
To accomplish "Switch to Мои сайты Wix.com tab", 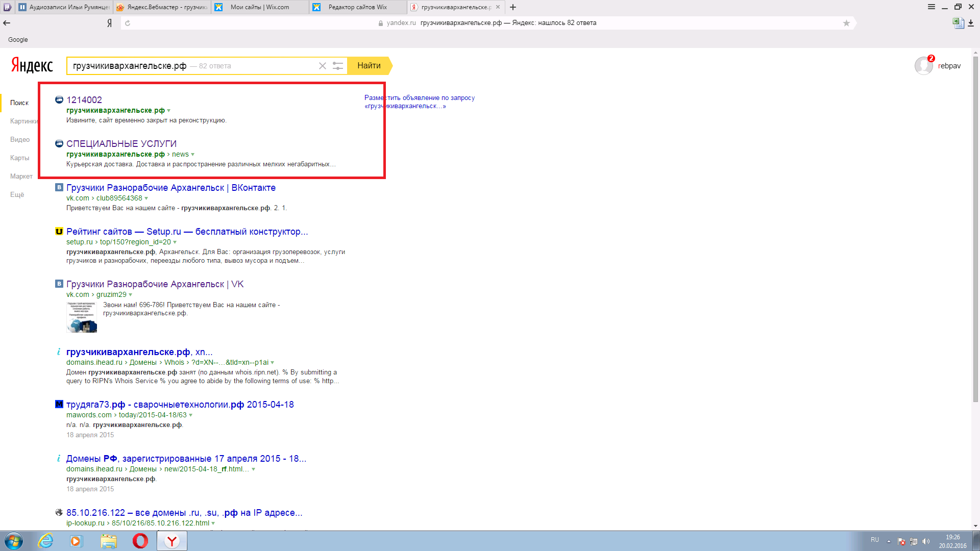I will pyautogui.click(x=260, y=7).
